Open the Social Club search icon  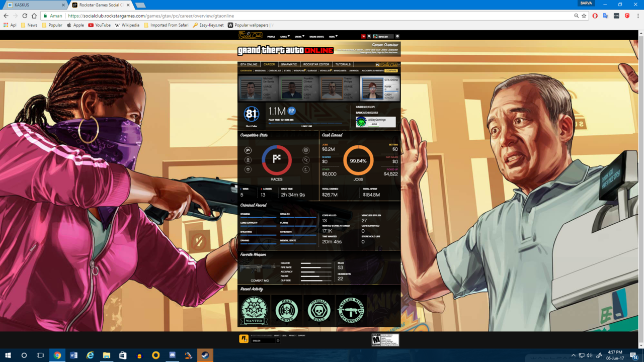click(x=369, y=36)
